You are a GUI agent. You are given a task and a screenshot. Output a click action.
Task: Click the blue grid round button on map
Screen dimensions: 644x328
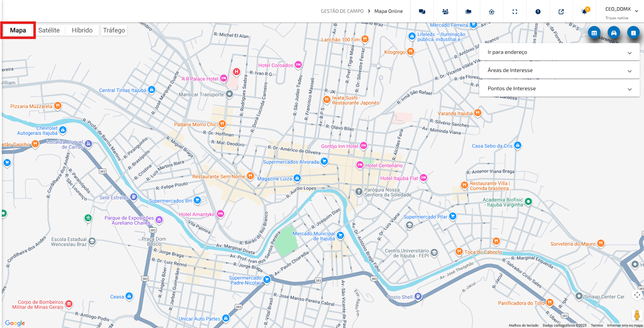coord(594,33)
